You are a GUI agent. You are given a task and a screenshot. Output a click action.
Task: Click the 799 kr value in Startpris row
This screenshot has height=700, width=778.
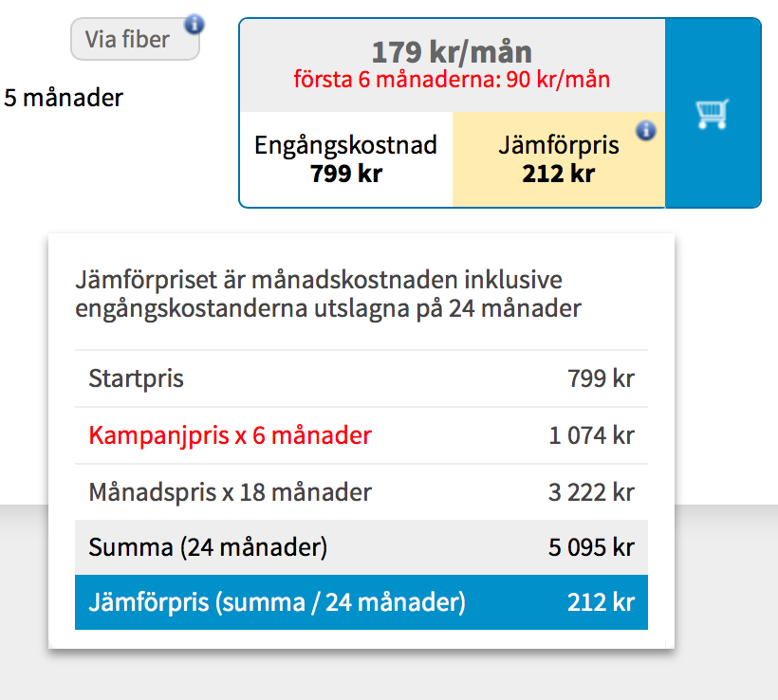coord(601,379)
